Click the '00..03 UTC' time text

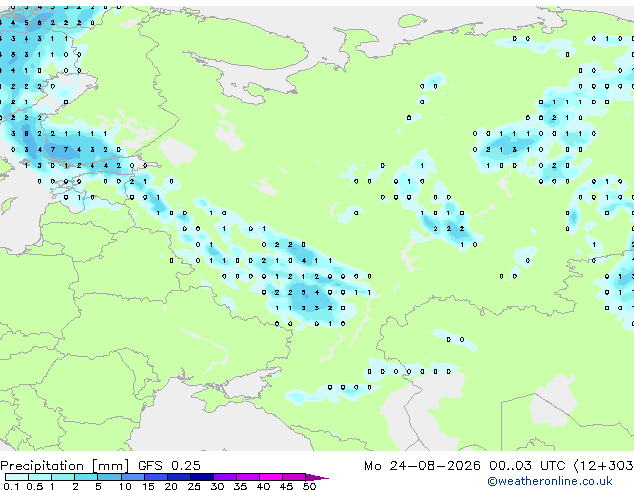527,466
